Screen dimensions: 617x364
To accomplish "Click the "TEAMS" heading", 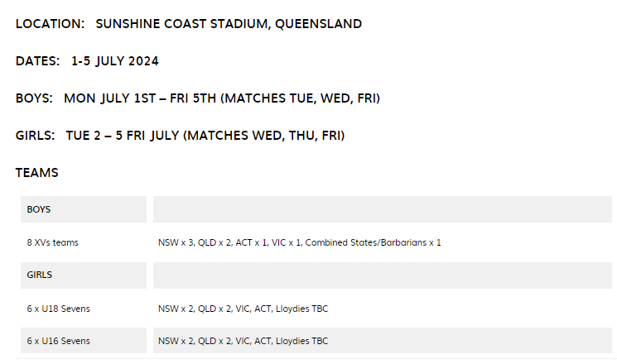I will coord(36,173).
